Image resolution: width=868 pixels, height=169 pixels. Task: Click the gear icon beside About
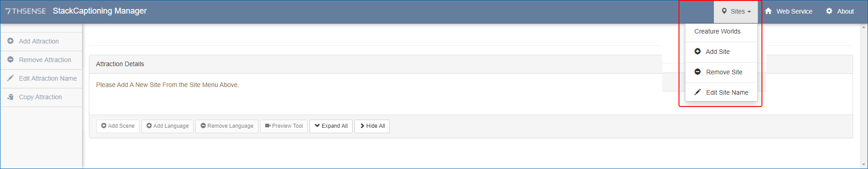pyautogui.click(x=829, y=11)
